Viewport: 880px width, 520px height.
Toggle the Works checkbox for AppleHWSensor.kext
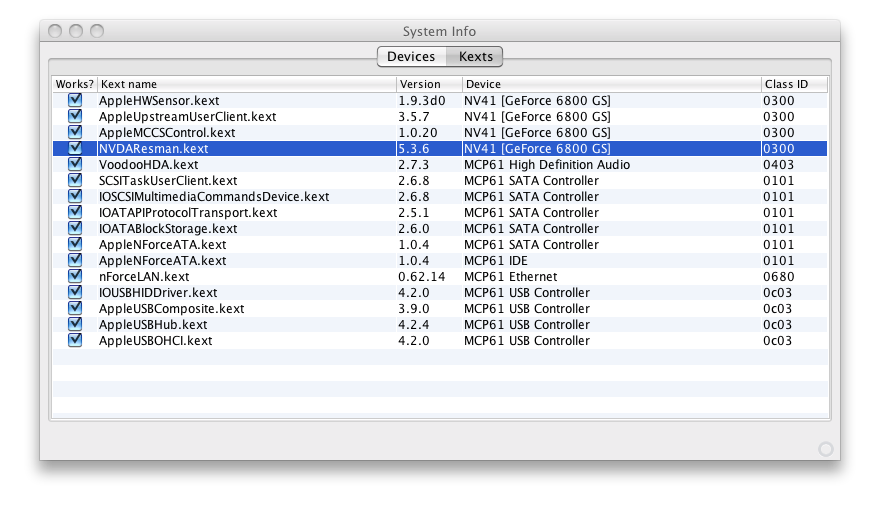point(75,100)
